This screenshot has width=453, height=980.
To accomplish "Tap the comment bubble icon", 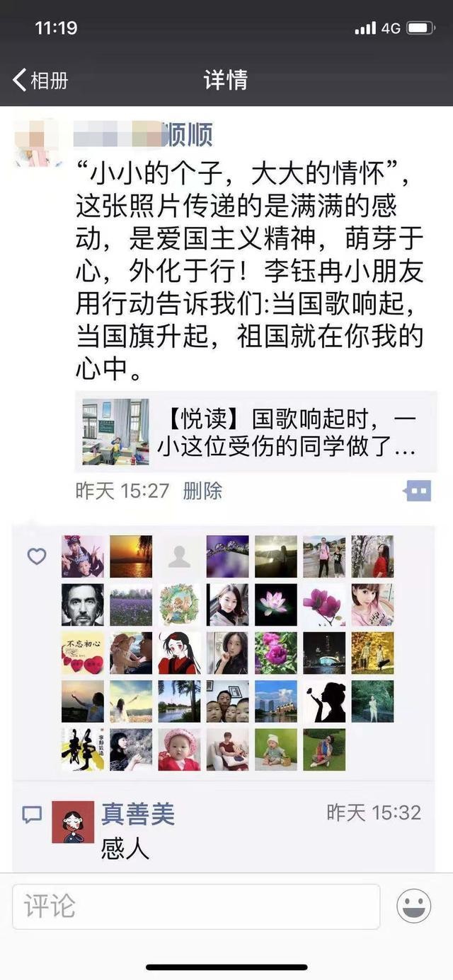I will [x=32, y=815].
